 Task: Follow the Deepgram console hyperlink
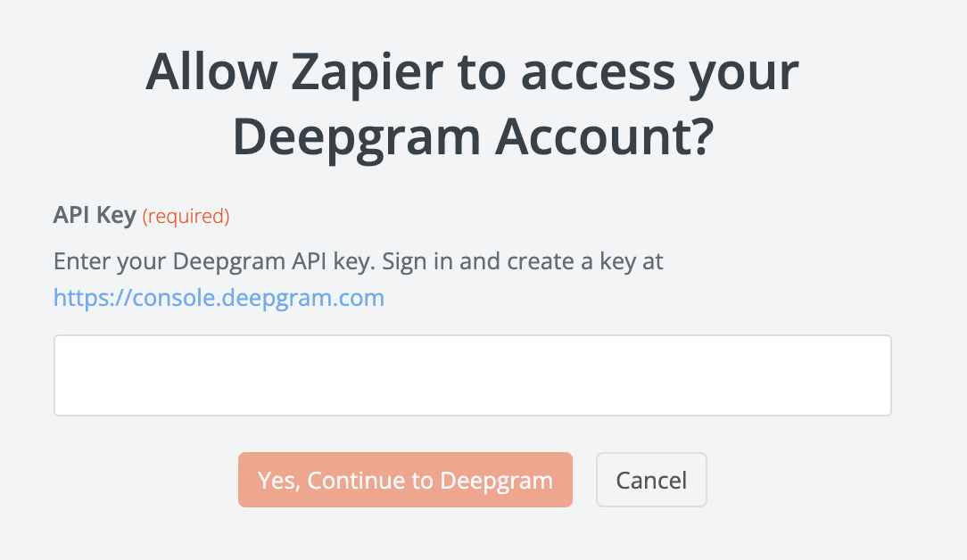coord(219,298)
